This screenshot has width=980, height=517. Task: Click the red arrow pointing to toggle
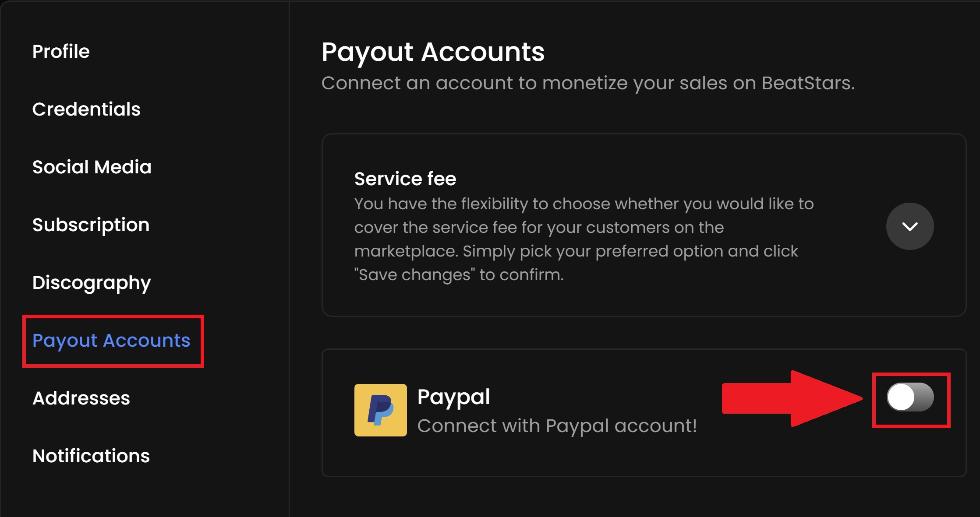792,398
